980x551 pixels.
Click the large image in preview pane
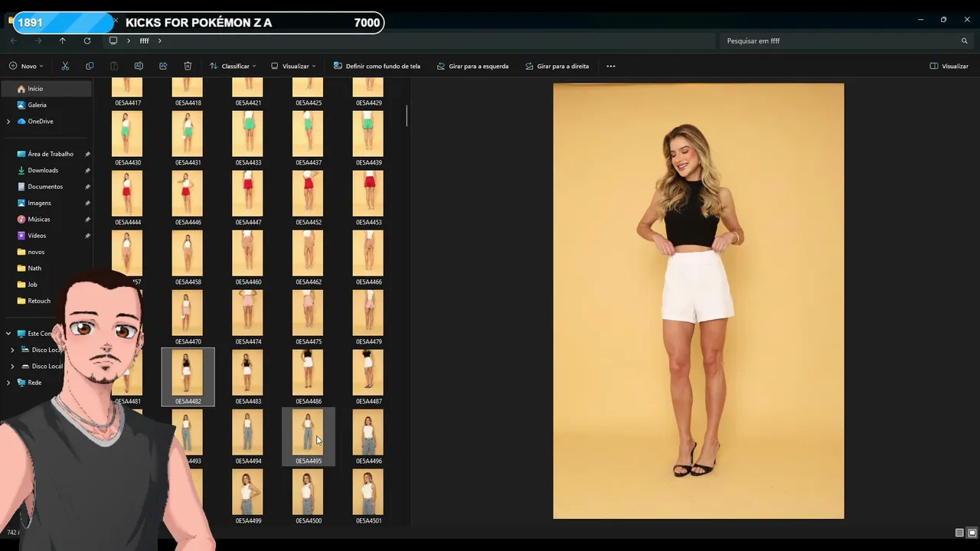point(698,301)
